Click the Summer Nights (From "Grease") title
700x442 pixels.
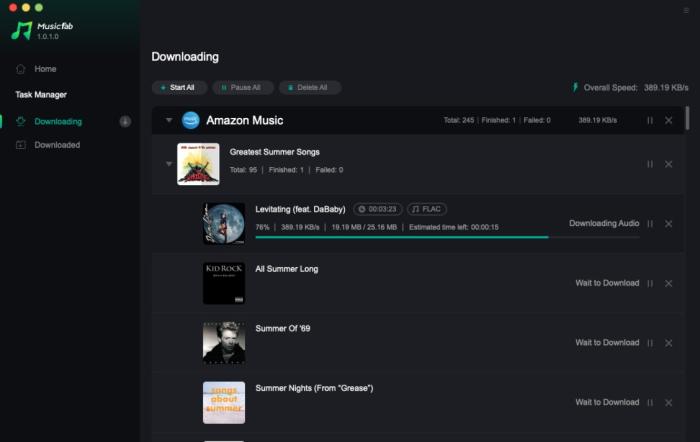(x=314, y=388)
